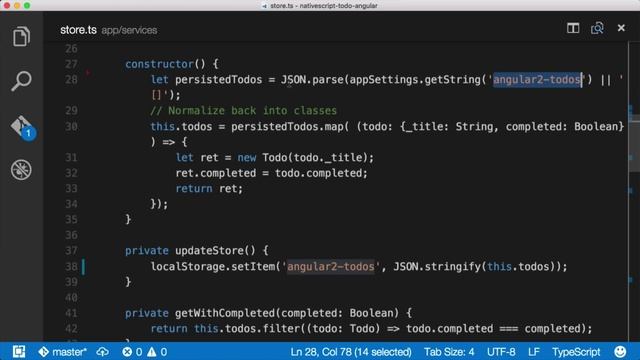640x360 pixels.
Task: Click 'angular2-todos' string on line 38
Action: tap(331, 267)
